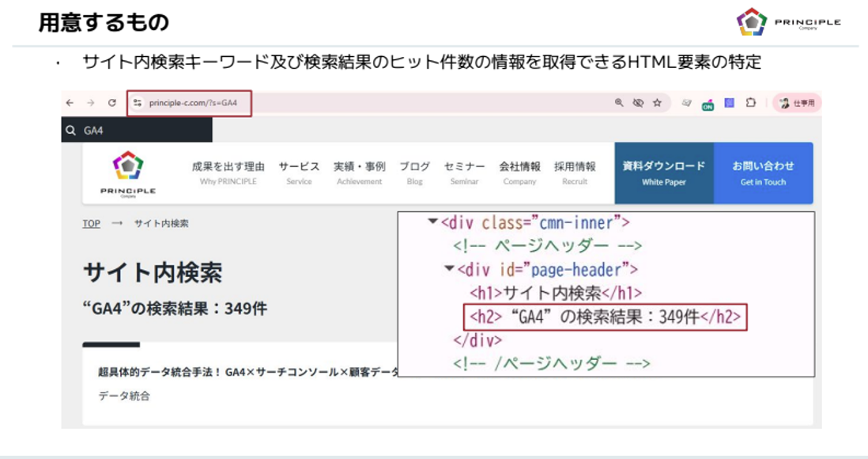This screenshot has height=459, width=868.
Task: Collapse the div id page-header node
Action: 449,270
